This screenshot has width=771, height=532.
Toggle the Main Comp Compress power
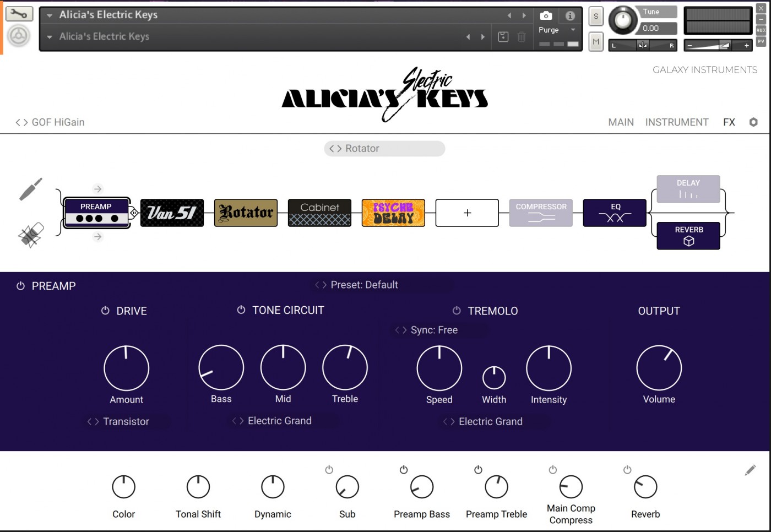point(553,470)
